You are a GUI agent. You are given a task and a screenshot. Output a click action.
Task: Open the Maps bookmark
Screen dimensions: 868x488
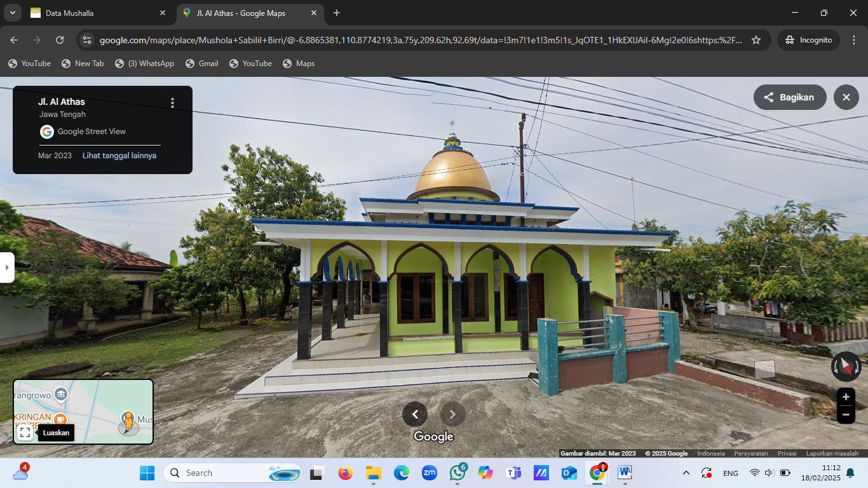299,64
